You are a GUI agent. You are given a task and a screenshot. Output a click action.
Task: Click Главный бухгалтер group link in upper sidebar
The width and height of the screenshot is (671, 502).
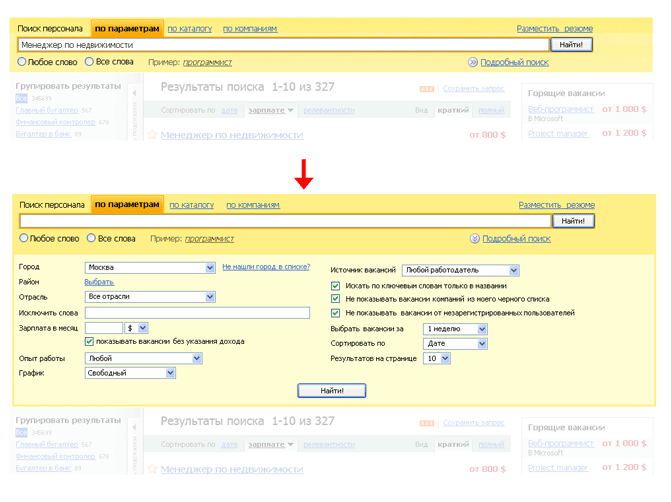(x=47, y=110)
